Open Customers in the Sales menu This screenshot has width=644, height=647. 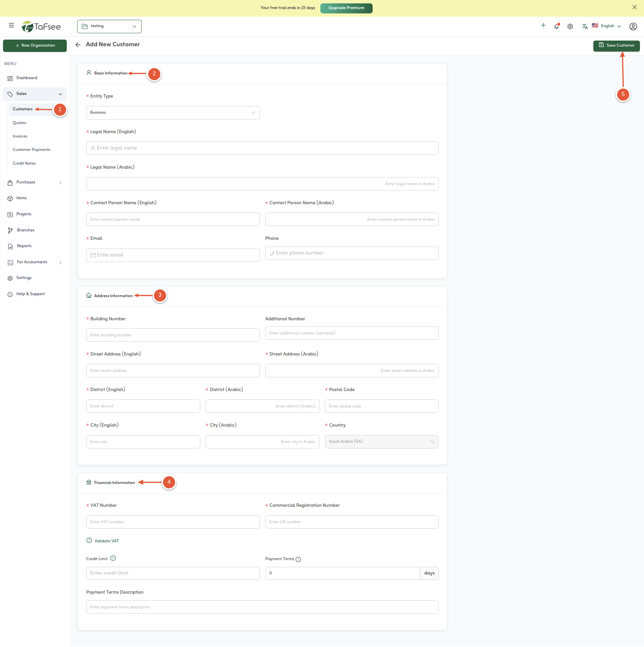pyautogui.click(x=22, y=109)
